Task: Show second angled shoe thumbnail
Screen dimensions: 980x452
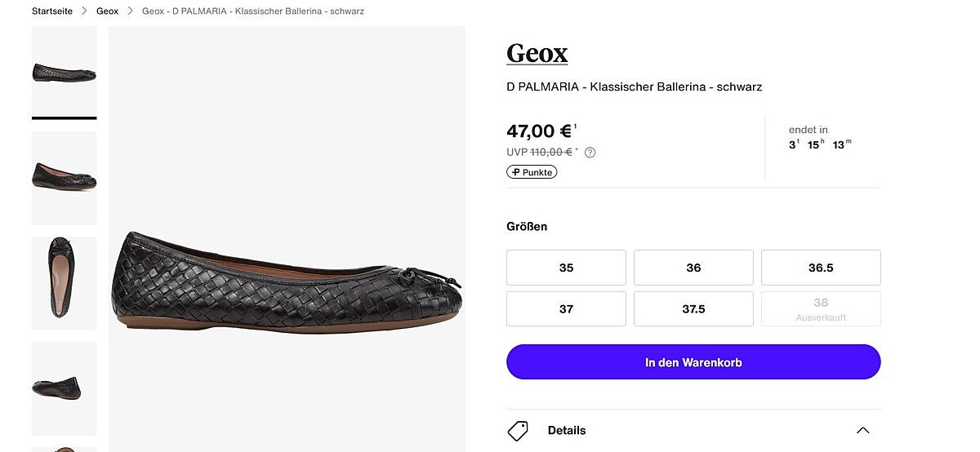Action: (x=64, y=177)
